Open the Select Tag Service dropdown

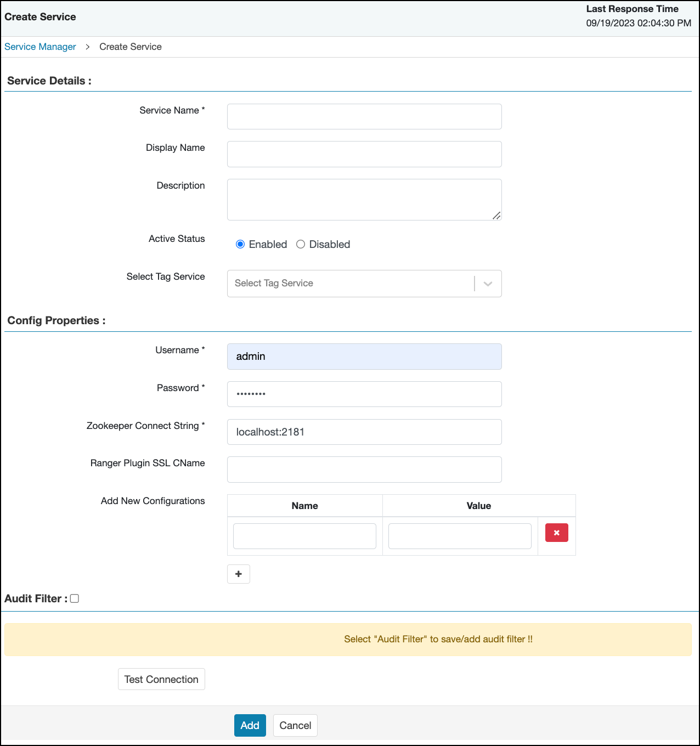(350, 284)
